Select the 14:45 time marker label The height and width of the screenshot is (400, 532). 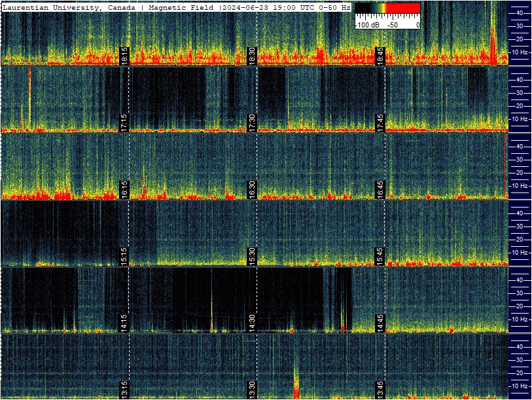pos(380,323)
